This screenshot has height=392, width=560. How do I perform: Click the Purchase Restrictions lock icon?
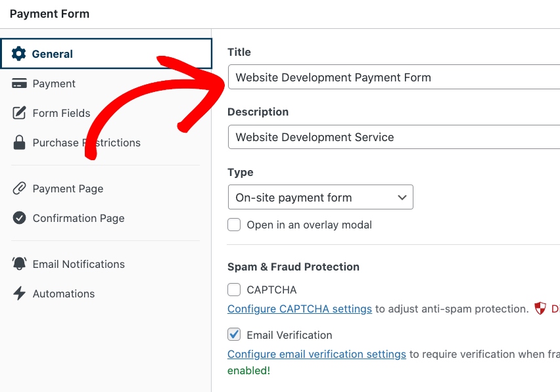[x=20, y=142]
